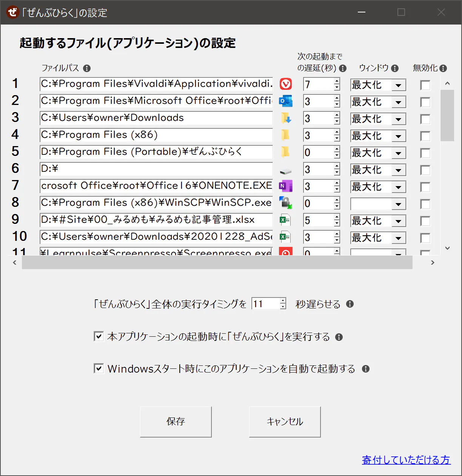Click the folder icon in row 5
This screenshot has height=476, width=462.
[x=286, y=152]
